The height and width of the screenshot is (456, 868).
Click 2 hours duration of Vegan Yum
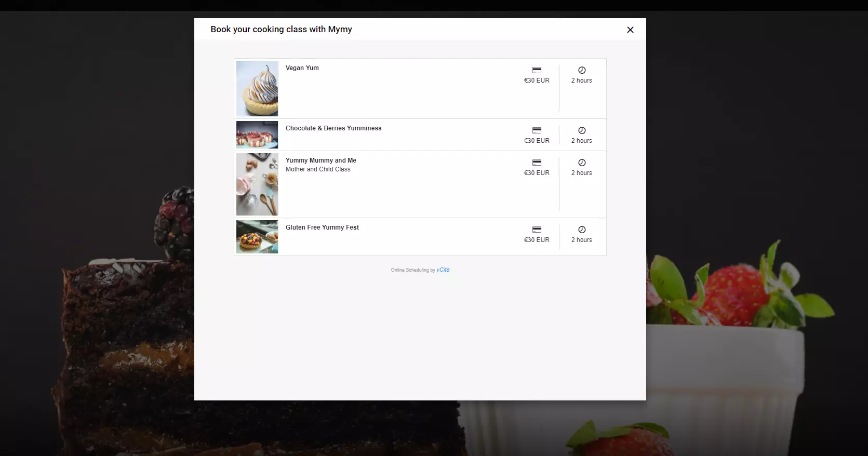[x=582, y=81]
